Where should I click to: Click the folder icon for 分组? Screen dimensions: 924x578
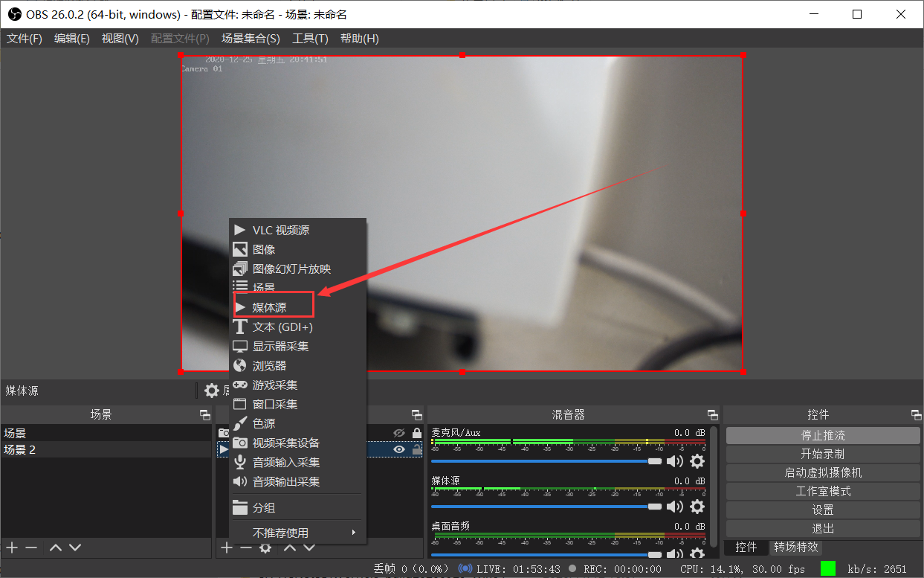coord(239,508)
